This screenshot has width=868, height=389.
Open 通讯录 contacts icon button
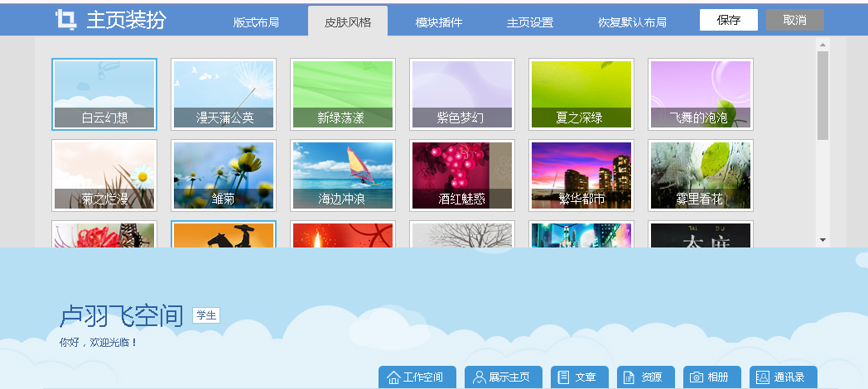pos(784,377)
